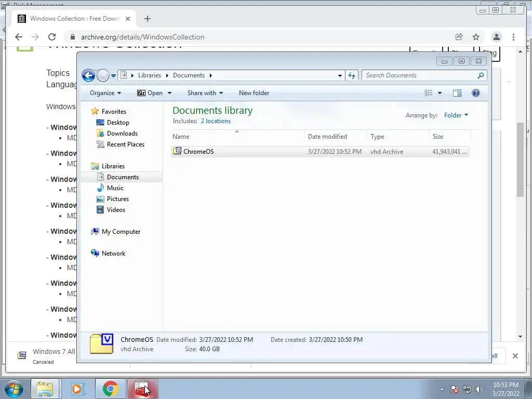Switch to Chrome taskbar icon
The image size is (532, 399).
[x=110, y=389]
